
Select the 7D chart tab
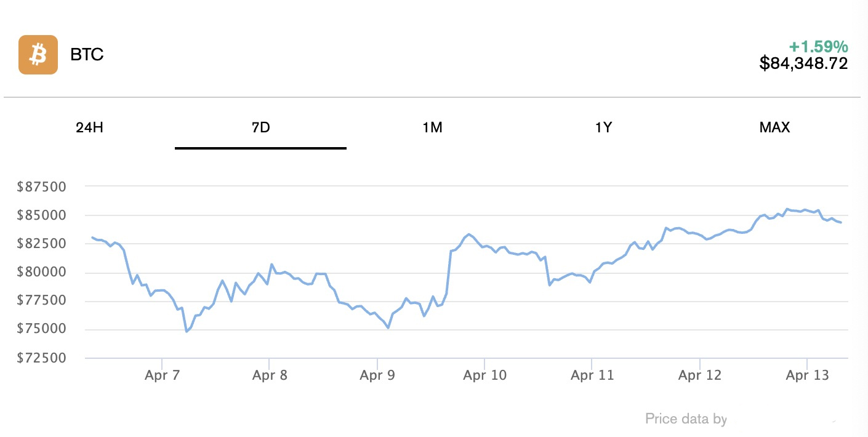(260, 128)
